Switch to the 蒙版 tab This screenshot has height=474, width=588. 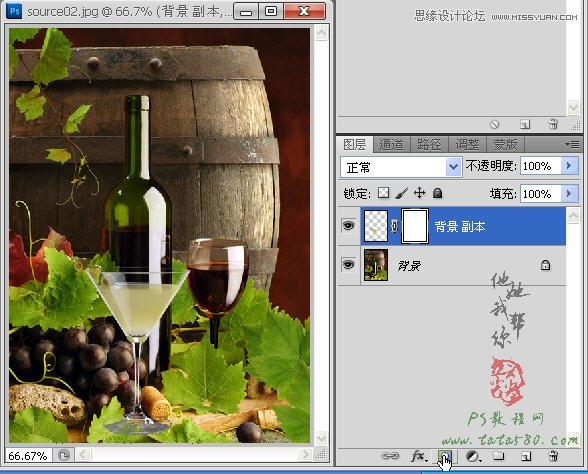[505, 144]
